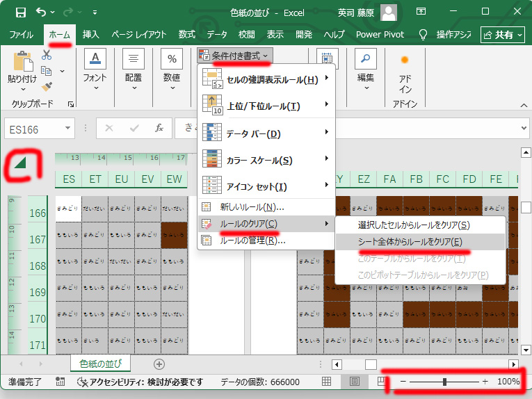
Task: Expand the Name Box dropdown arrow
Action: point(68,128)
